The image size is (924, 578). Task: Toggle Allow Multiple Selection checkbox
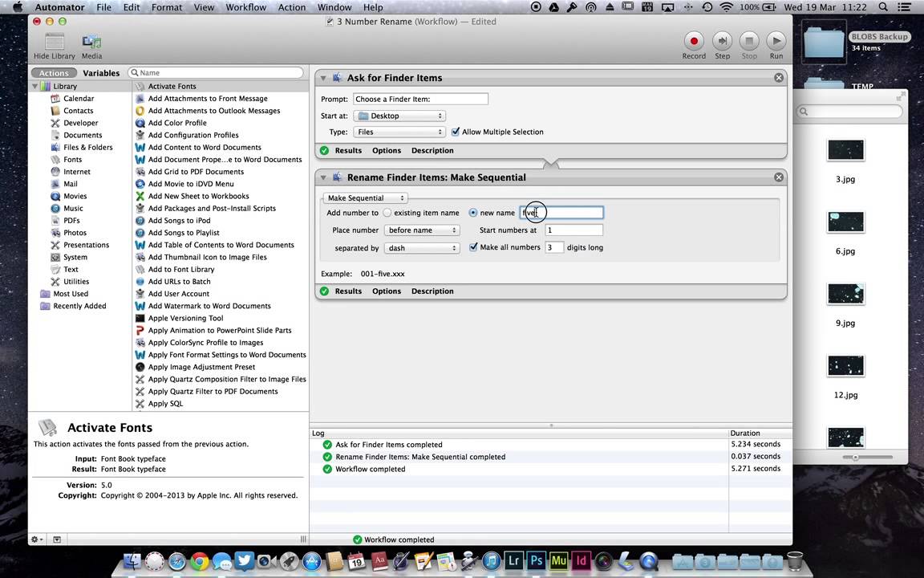tap(456, 132)
